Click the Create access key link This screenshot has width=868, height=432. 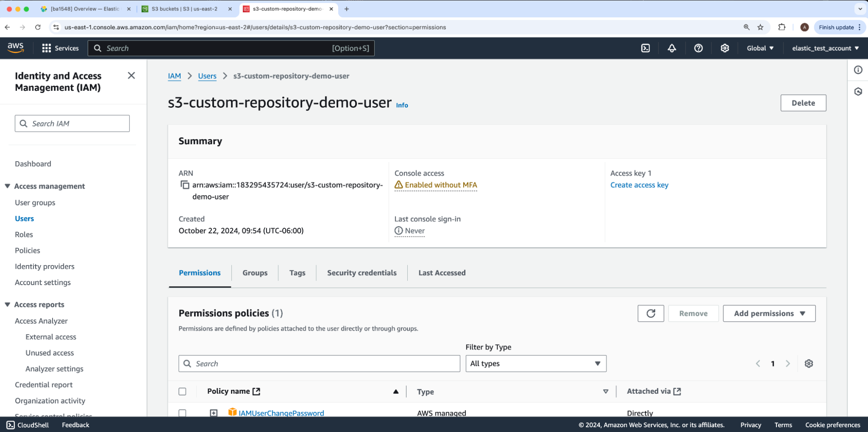pos(639,185)
